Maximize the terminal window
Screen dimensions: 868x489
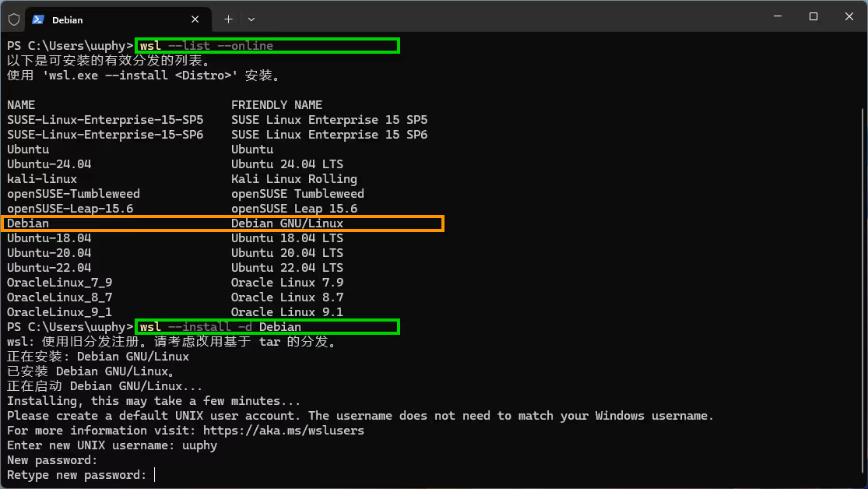click(x=814, y=16)
